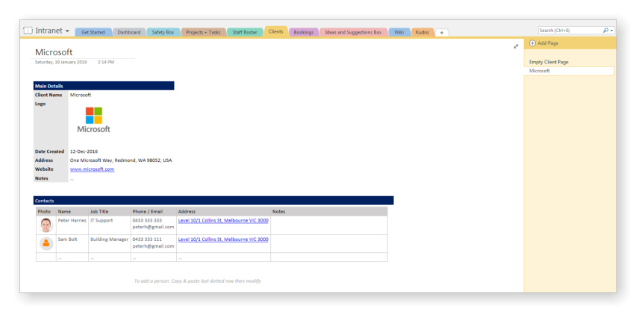Select the Kudos tab
This screenshot has width=644, height=320.
[422, 32]
